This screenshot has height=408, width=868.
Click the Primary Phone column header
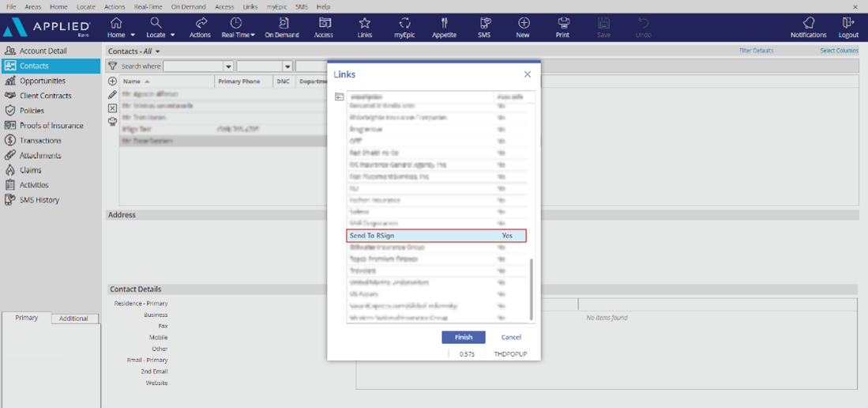(x=244, y=81)
